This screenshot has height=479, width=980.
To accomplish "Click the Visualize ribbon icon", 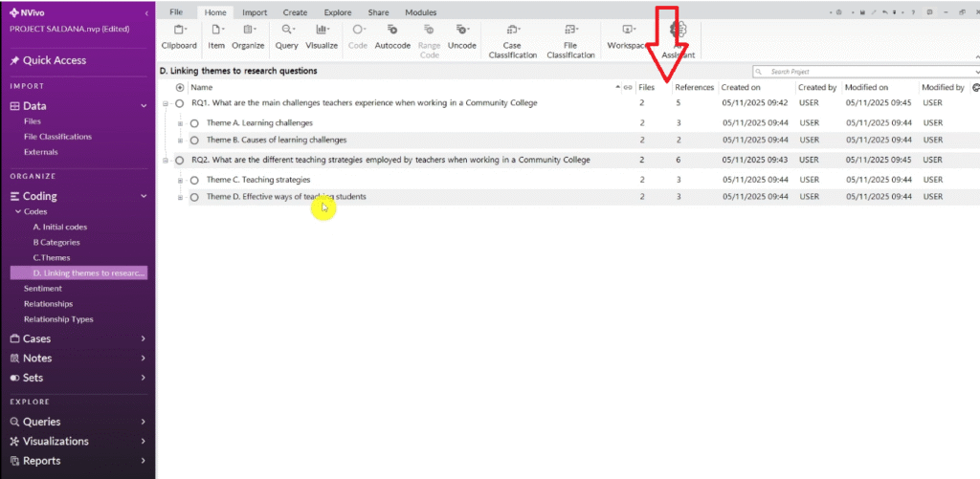I will [x=322, y=36].
